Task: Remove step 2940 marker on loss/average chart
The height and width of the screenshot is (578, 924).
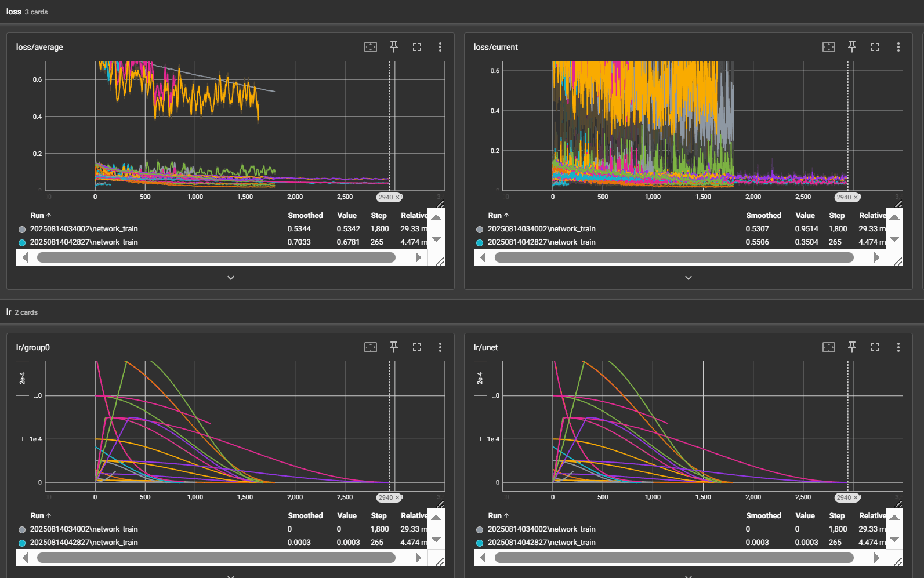Action: (x=398, y=198)
